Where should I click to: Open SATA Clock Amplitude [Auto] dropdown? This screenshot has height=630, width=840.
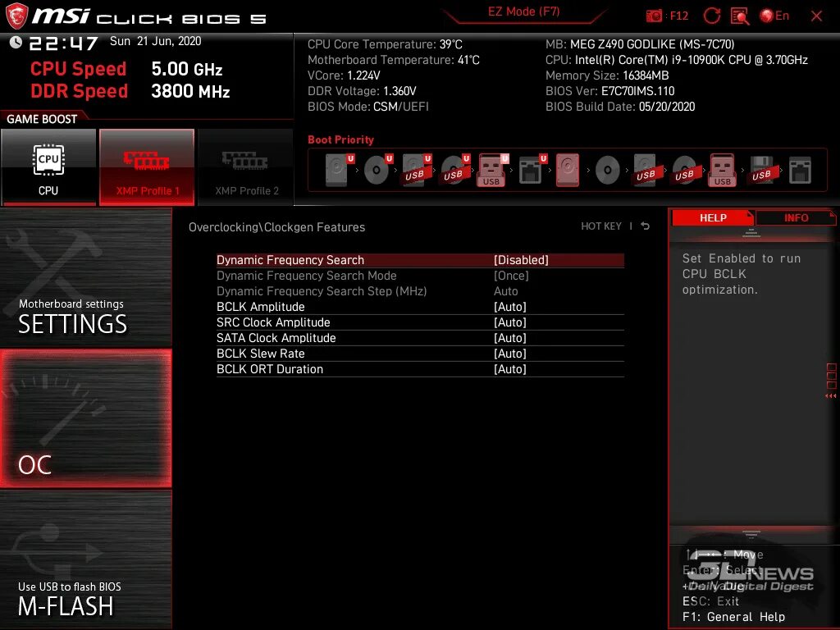(510, 338)
